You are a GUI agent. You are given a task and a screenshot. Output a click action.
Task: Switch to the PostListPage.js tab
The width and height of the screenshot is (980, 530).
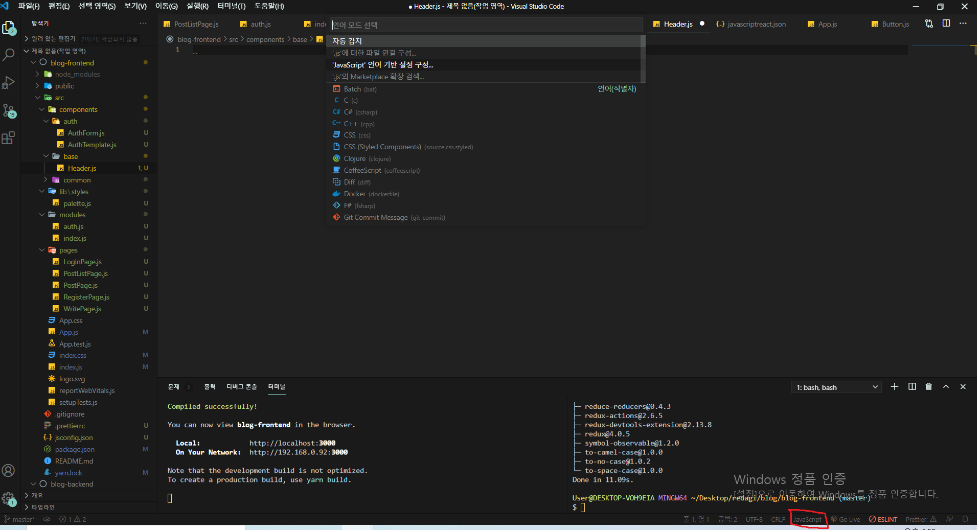click(196, 24)
